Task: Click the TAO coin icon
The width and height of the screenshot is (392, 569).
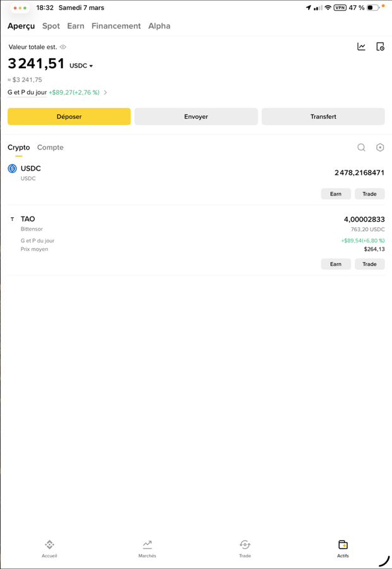Action: 13,219
